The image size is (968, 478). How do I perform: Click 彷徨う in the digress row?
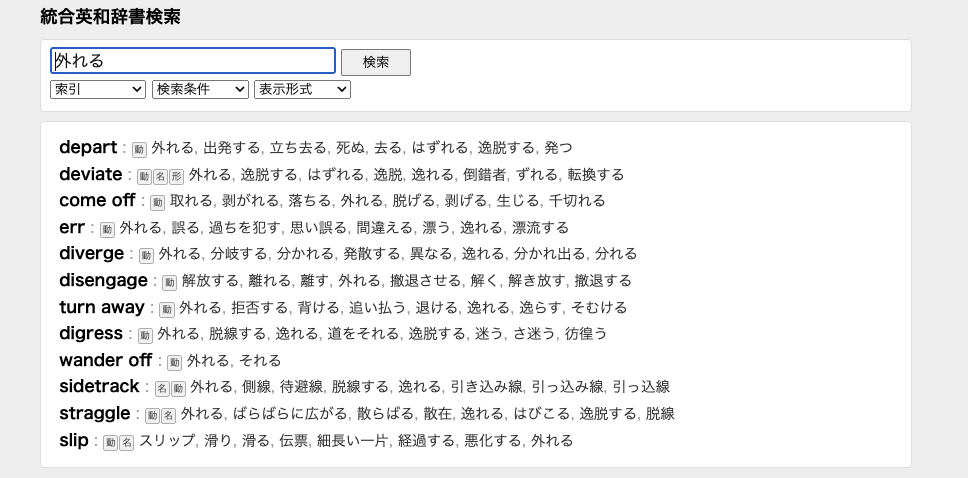point(585,333)
